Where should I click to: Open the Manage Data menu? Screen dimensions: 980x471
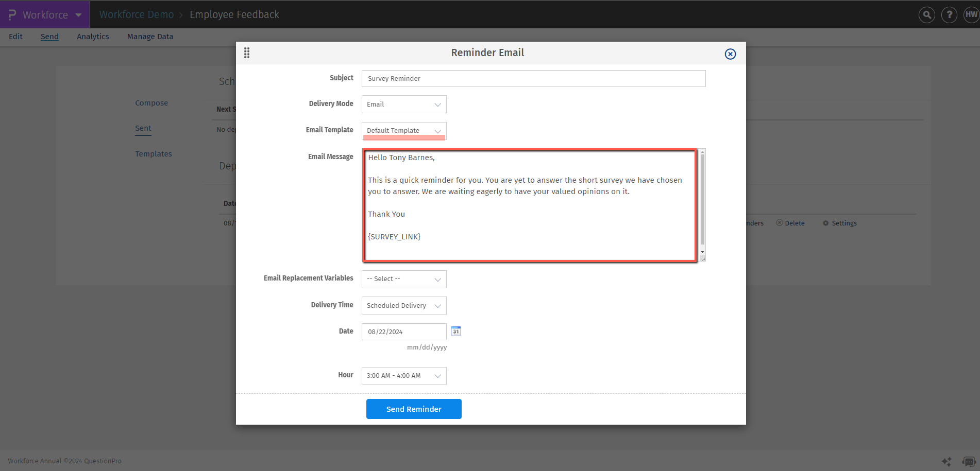(x=150, y=36)
